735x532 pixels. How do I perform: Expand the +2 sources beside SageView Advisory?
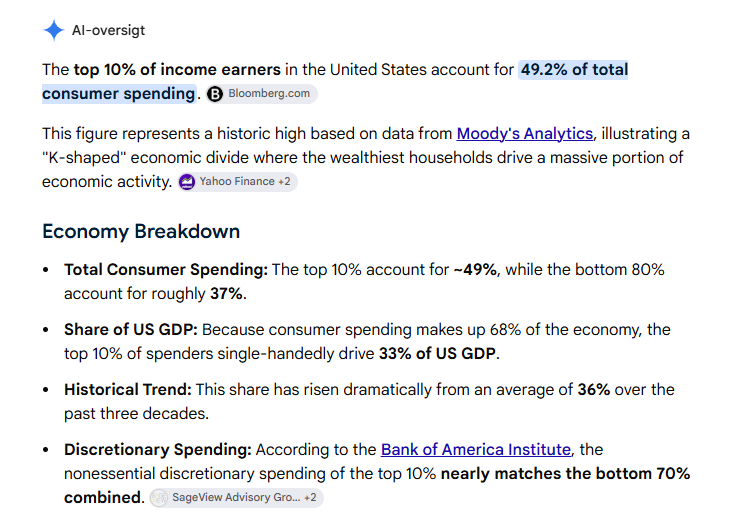[310, 497]
